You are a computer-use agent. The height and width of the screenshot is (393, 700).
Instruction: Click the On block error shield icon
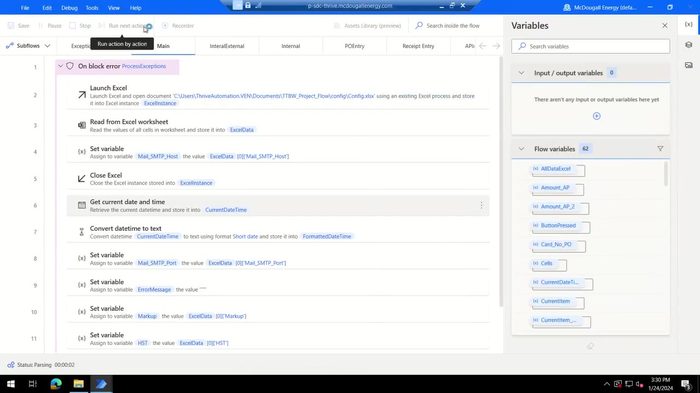tap(70, 66)
